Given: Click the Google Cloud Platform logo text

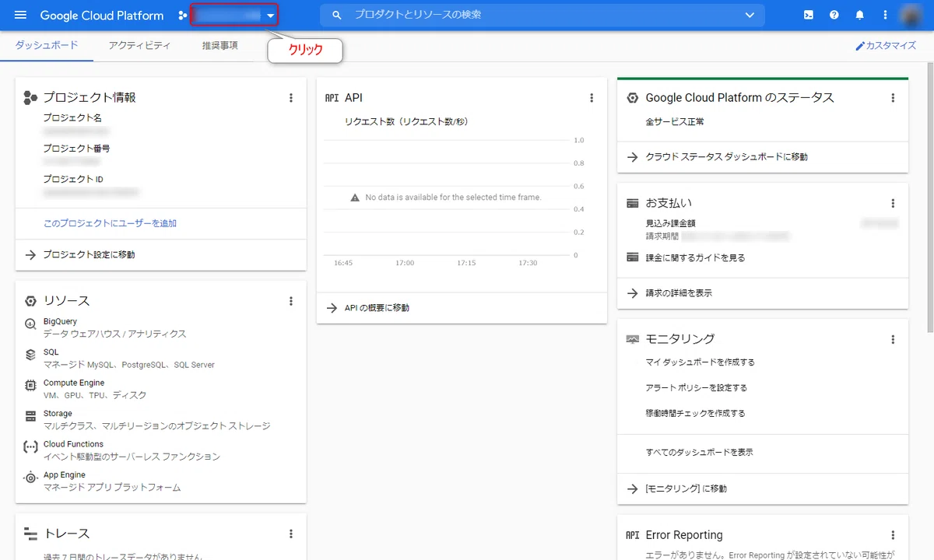Looking at the screenshot, I should pyautogui.click(x=102, y=16).
